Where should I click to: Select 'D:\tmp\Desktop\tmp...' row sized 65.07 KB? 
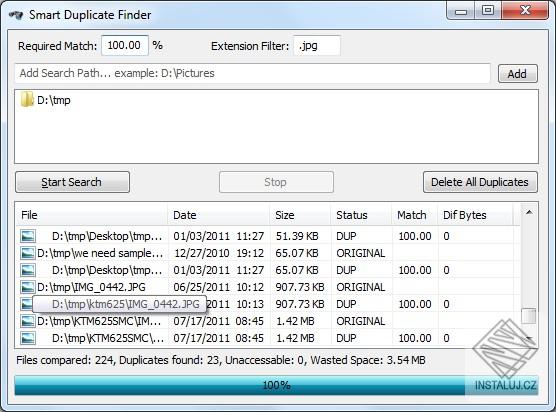tap(268, 270)
